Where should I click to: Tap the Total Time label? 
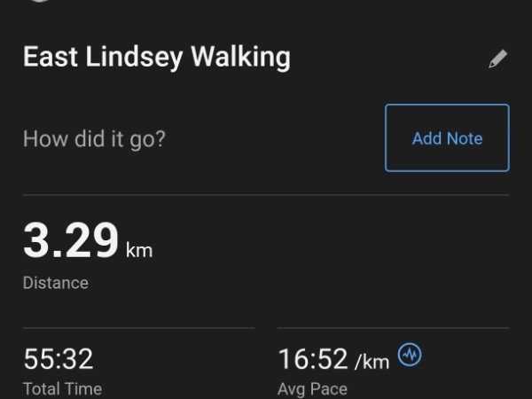coord(62,388)
